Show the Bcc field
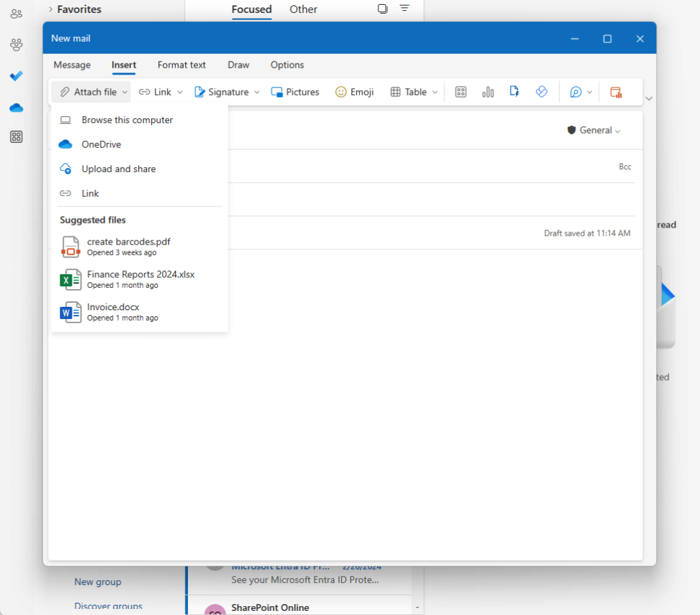700x615 pixels. pos(625,167)
